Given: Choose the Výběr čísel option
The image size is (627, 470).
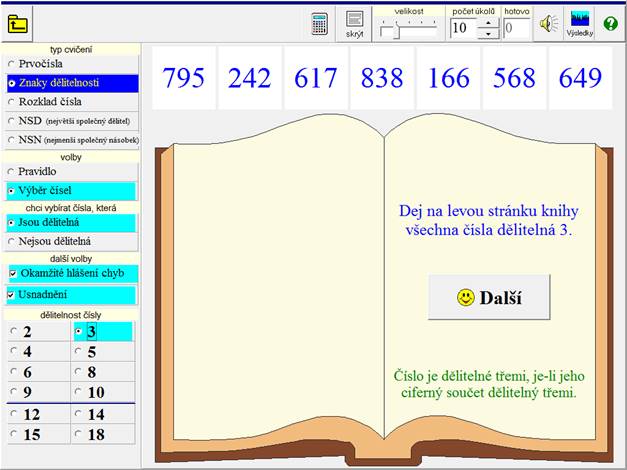Looking at the screenshot, I should 71,191.
